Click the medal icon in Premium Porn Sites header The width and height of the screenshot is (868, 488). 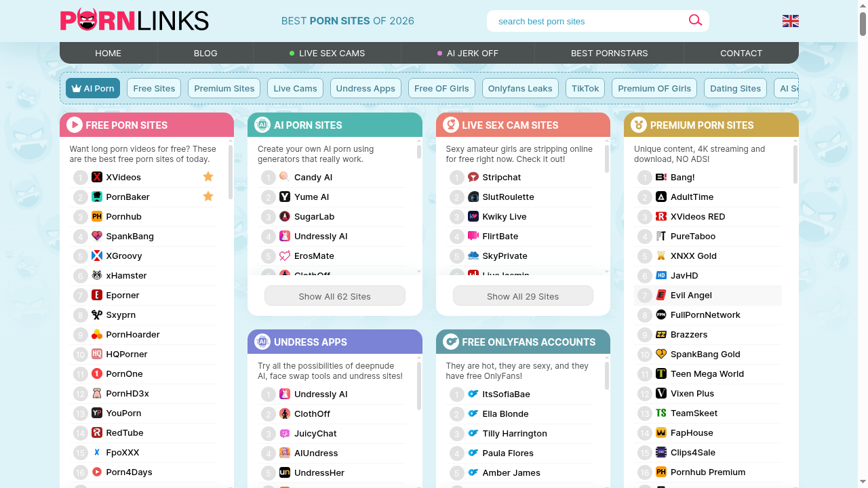[638, 125]
